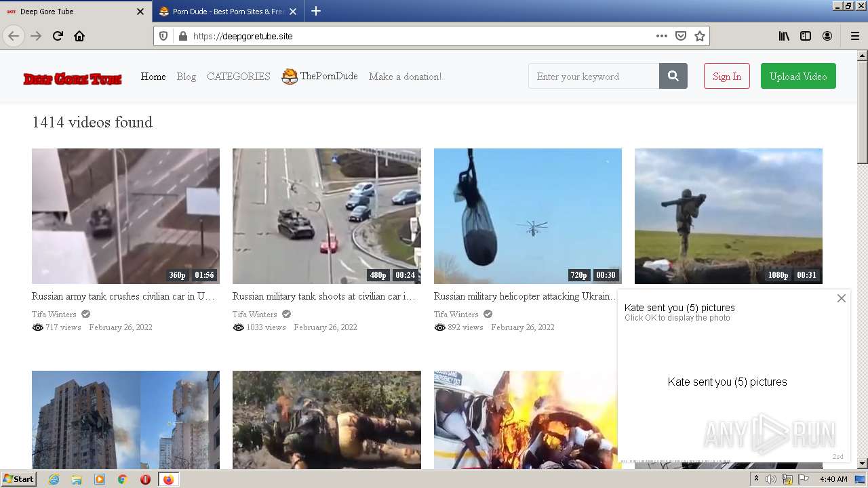Open Tifa Winters under helicopter video
This screenshot has height=488, width=868.
456,314
